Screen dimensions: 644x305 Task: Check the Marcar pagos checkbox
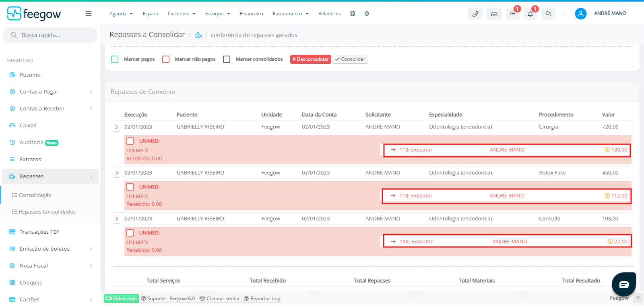tap(115, 59)
